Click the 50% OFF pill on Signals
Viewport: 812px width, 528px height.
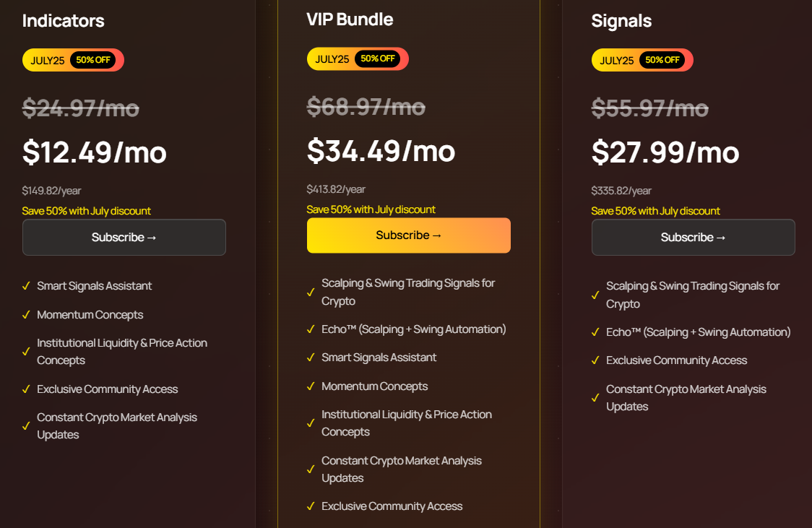[663, 60]
